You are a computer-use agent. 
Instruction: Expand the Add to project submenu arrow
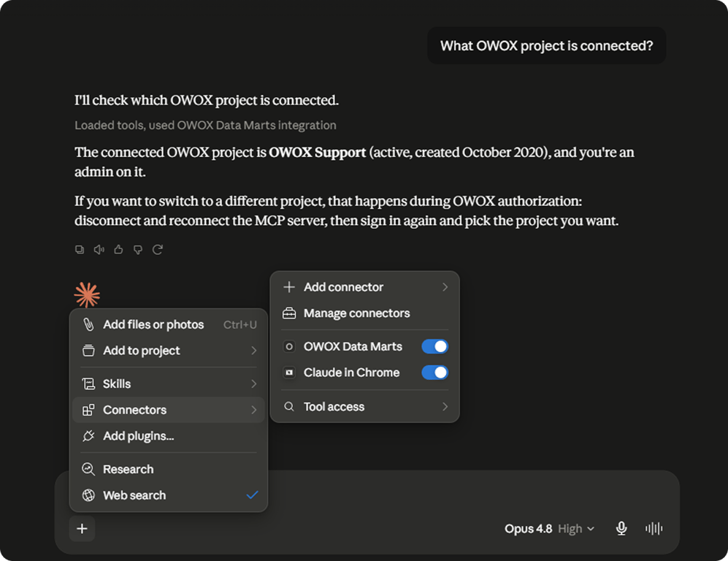254,350
